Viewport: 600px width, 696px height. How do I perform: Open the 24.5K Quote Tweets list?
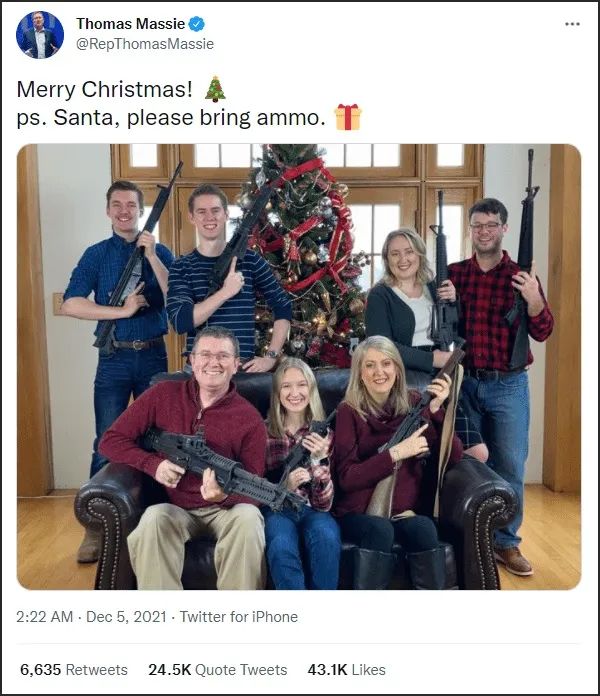click(x=217, y=670)
